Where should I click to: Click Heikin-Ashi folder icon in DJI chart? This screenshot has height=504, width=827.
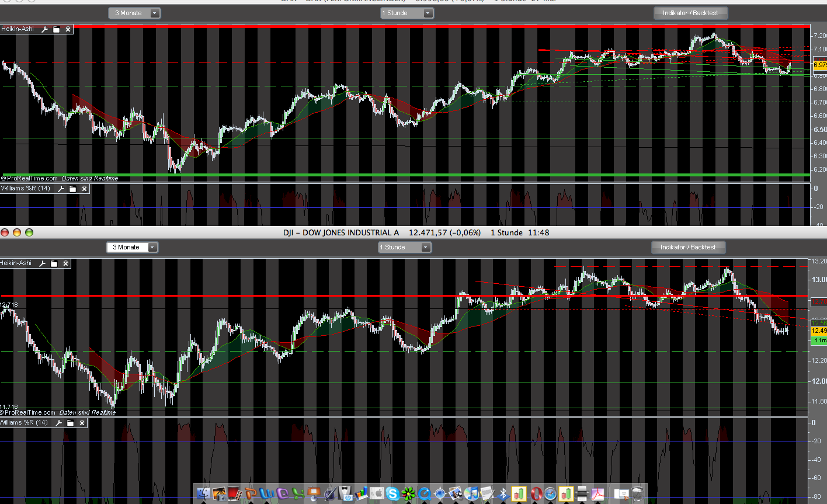54,263
